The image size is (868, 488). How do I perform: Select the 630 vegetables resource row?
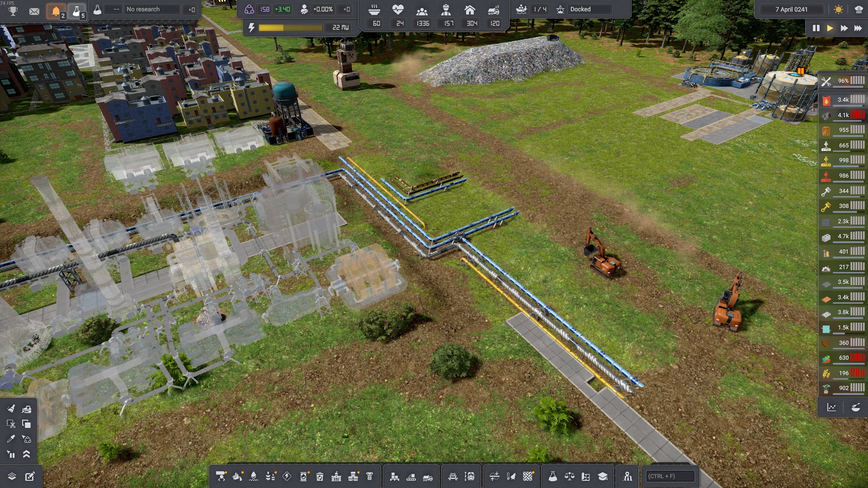[x=843, y=358]
